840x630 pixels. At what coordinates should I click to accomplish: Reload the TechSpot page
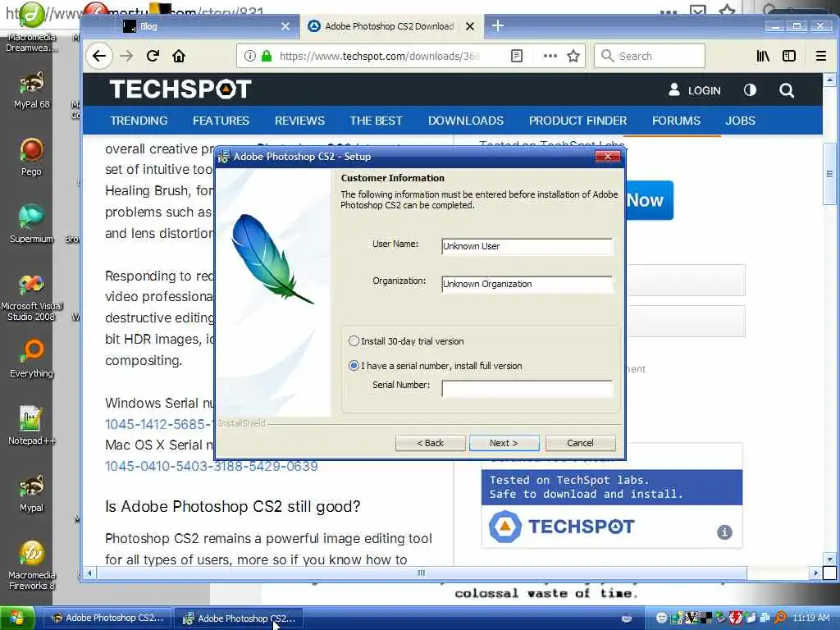(x=153, y=56)
